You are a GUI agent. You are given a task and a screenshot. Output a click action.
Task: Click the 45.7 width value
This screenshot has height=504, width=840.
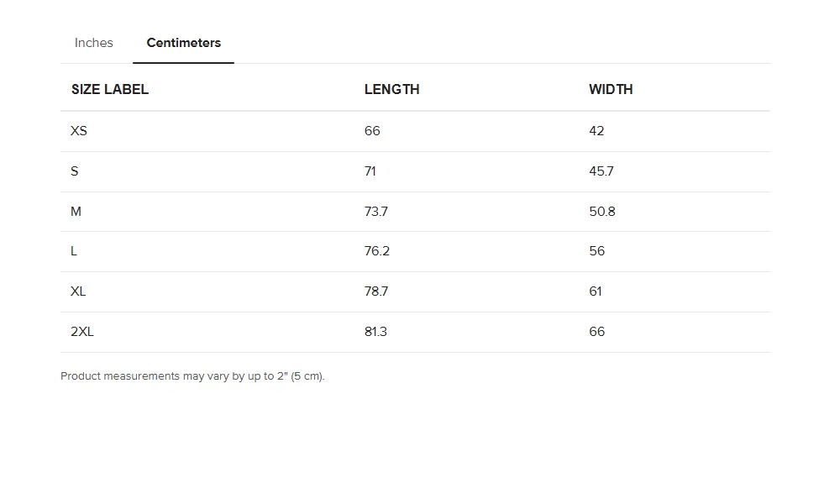[x=601, y=171]
